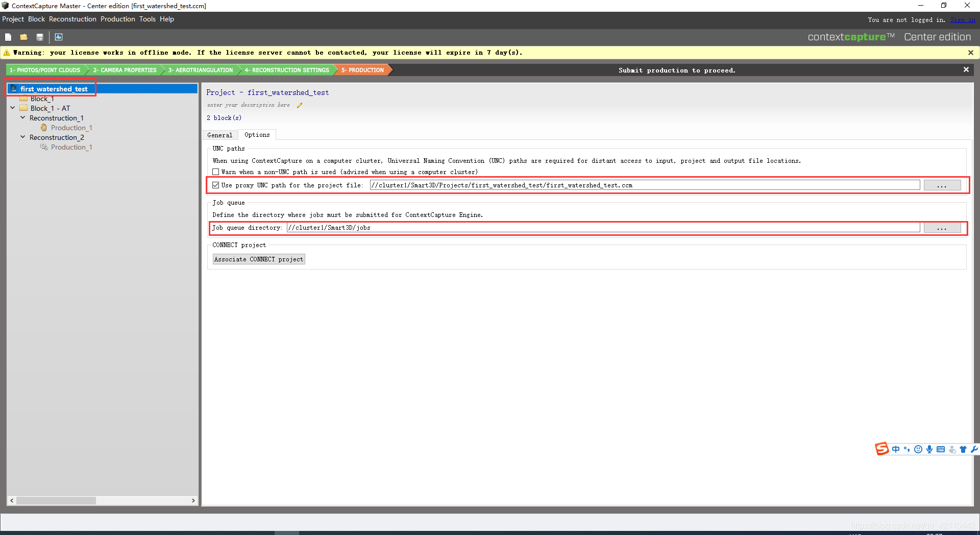This screenshot has height=535, width=980.
Task: Go to step 1 Photos/Point Clouds
Action: coord(45,70)
